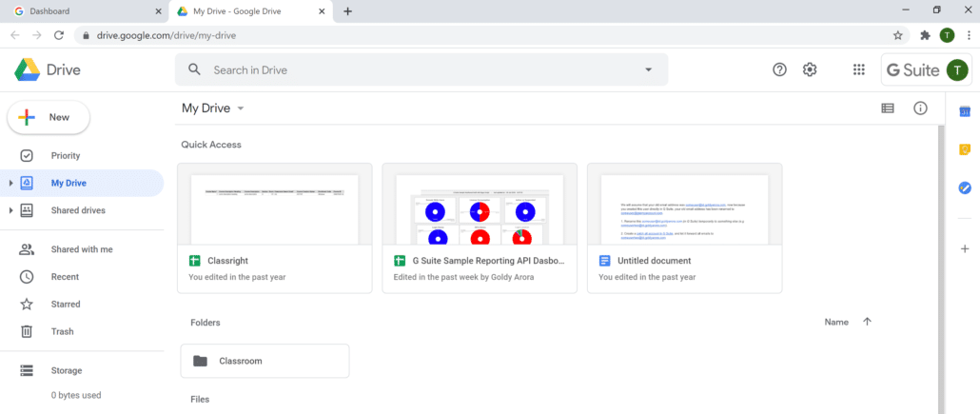980x414 pixels.
Task: Click the Recent clock icon
Action: coord(27,277)
